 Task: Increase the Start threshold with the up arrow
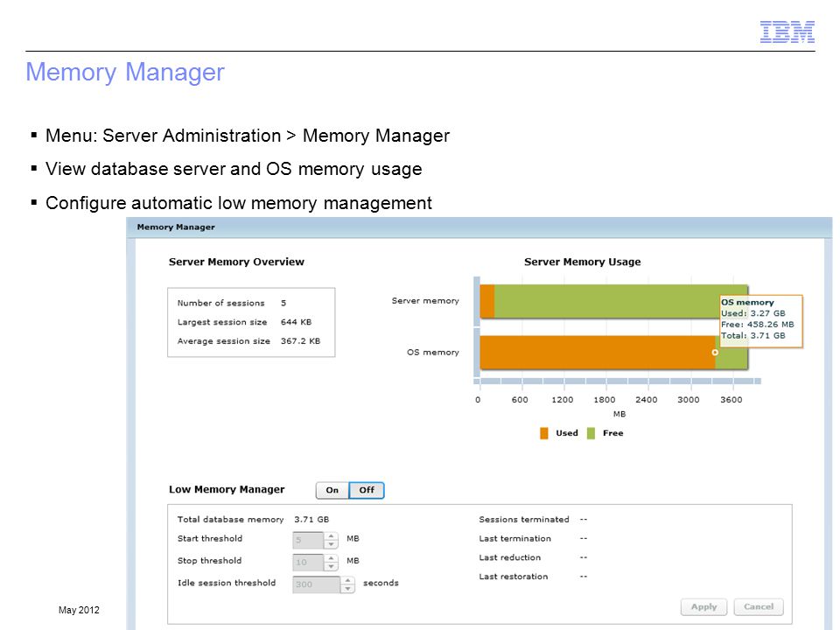click(x=331, y=535)
